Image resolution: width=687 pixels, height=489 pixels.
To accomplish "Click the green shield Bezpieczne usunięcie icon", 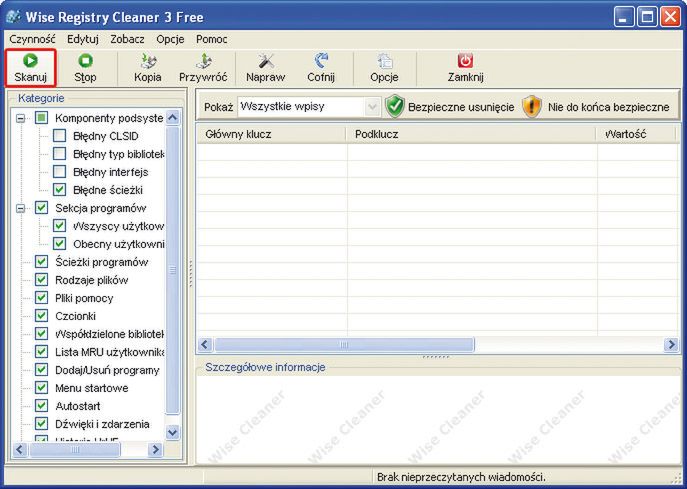I will pos(395,107).
